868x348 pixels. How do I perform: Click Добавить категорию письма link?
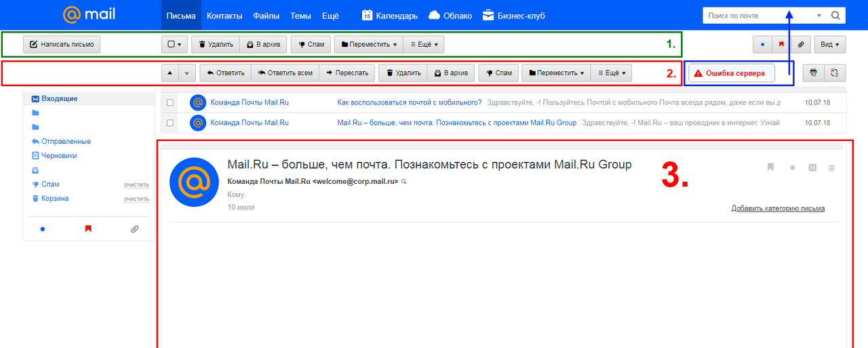tap(778, 208)
